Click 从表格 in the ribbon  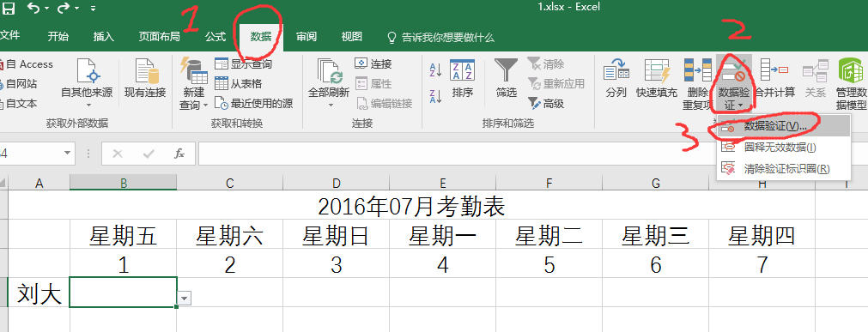[x=238, y=84]
